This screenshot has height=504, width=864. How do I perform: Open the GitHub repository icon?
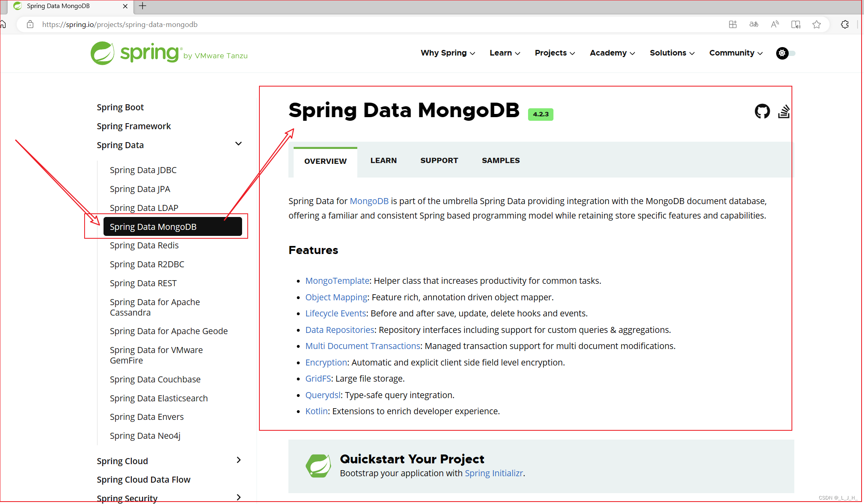[x=762, y=111]
